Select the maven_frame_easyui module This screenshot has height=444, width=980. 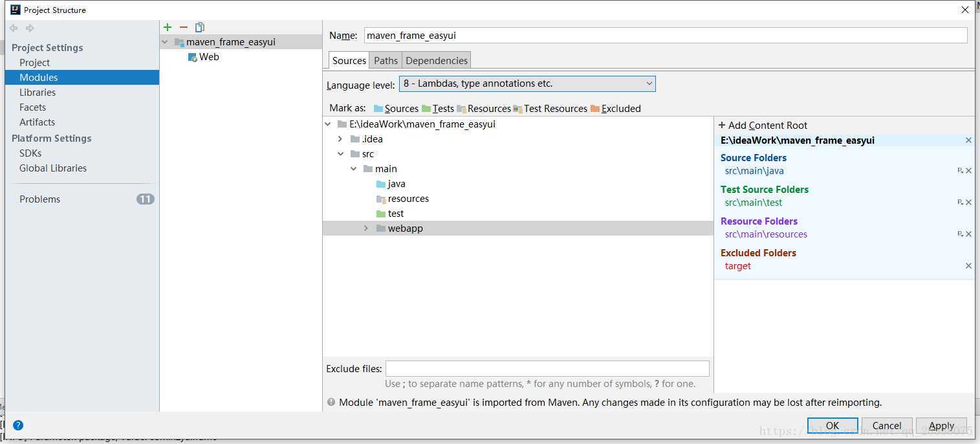[231, 42]
